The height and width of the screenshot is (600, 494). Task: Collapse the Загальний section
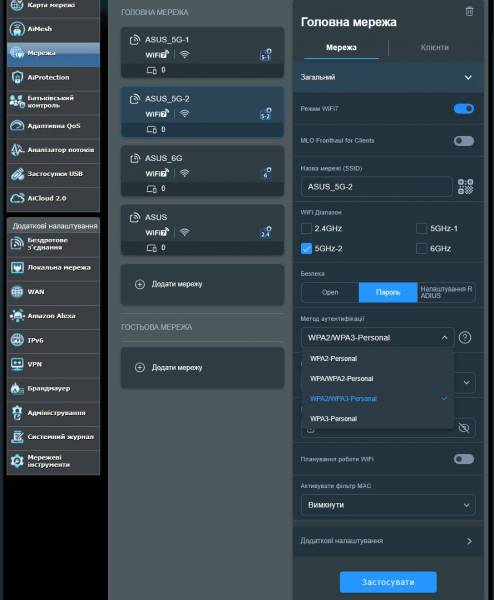[388, 77]
